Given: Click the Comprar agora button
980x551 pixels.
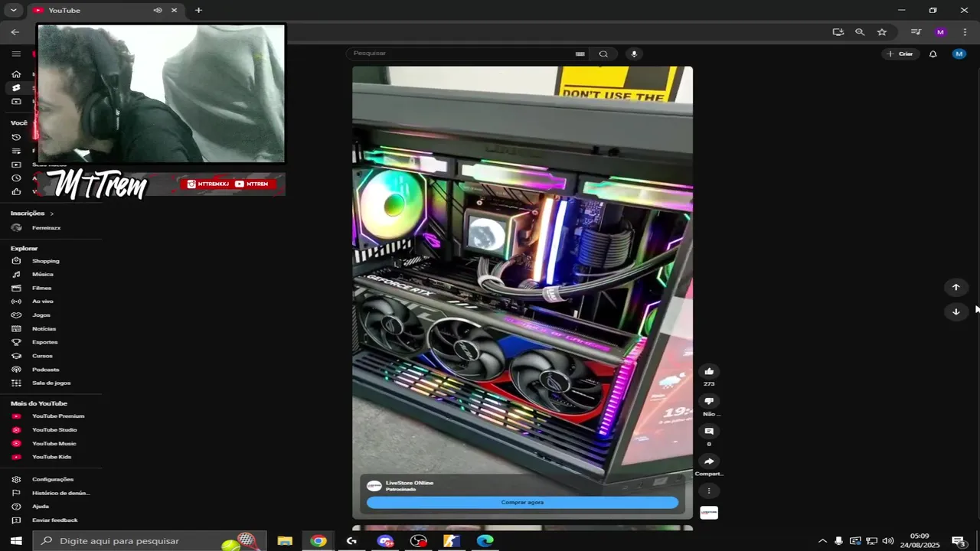Looking at the screenshot, I should (522, 503).
